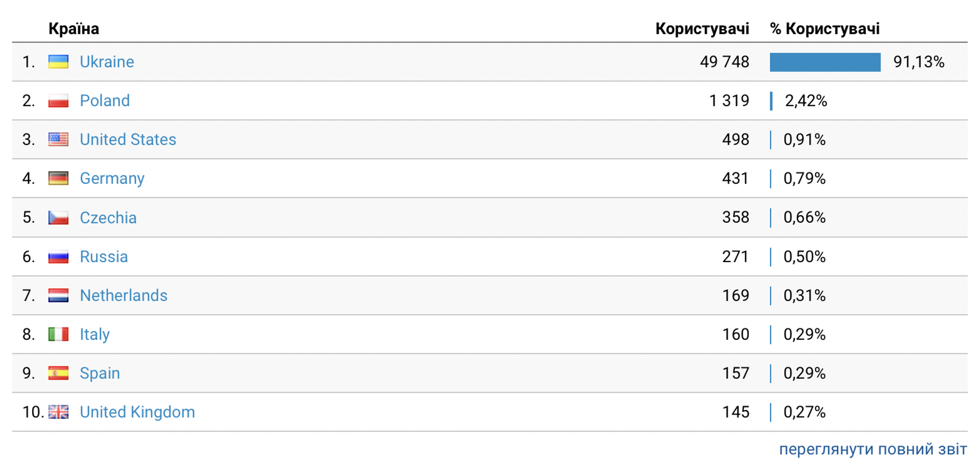Viewport: 980px width, 466px height.
Task: Click the 'Користувачі' column header
Action: [x=702, y=29]
